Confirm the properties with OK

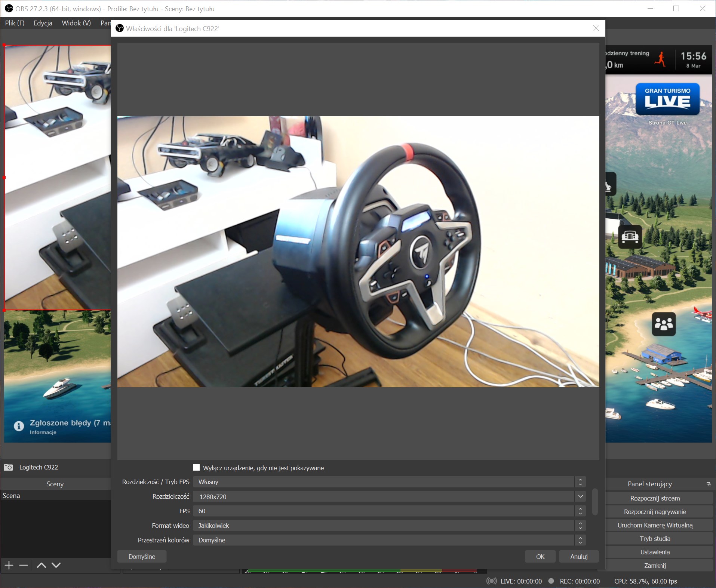pos(540,557)
